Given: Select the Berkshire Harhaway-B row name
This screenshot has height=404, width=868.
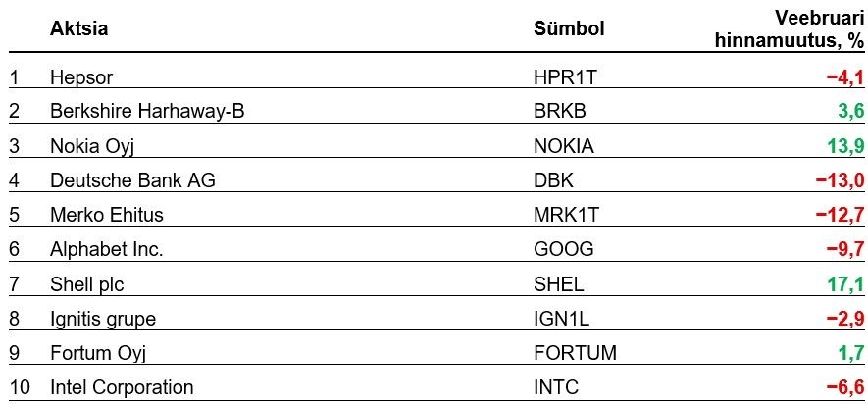Looking at the screenshot, I should pyautogui.click(x=146, y=112).
